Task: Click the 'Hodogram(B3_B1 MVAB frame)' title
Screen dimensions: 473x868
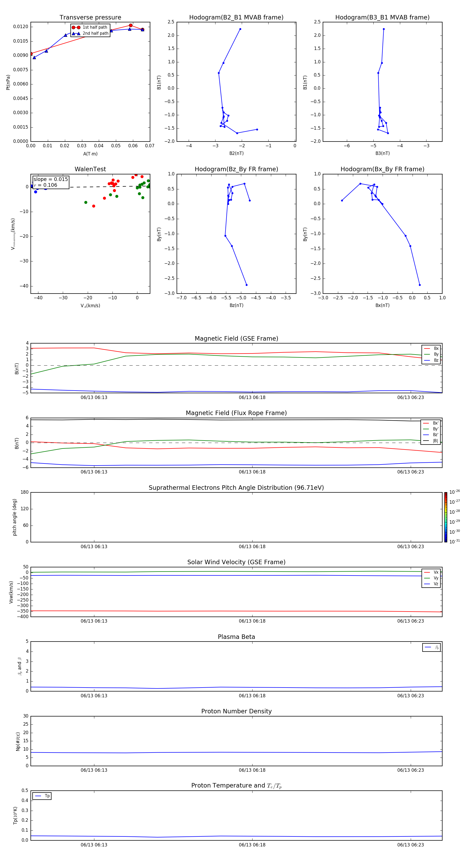Action: tap(382, 18)
